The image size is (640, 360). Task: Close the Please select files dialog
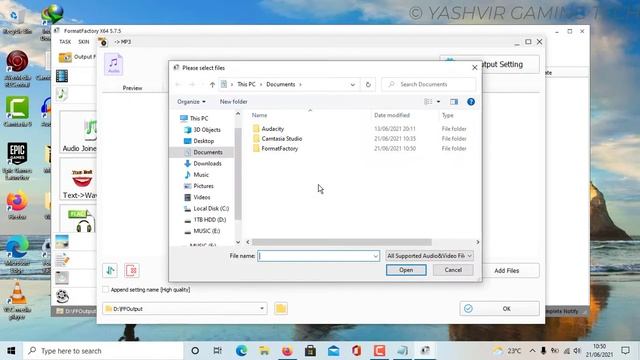(x=474, y=68)
